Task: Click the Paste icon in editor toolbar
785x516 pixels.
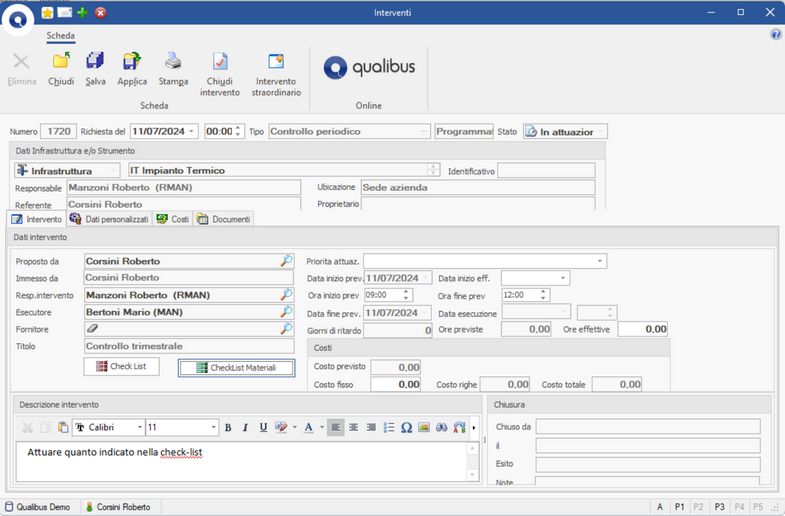Action: 63,427
